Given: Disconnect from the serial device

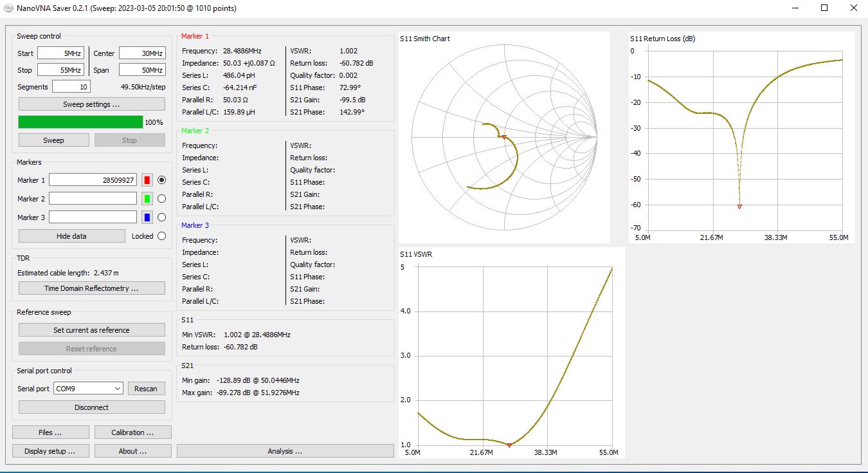Looking at the screenshot, I should 91,407.
